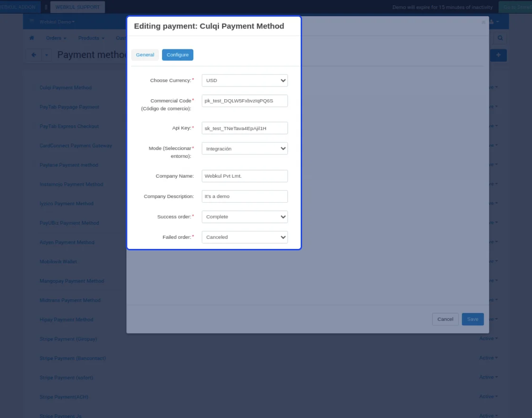Expand the Mode Integración dropdown
The width and height of the screenshot is (532, 418).
(x=245, y=148)
